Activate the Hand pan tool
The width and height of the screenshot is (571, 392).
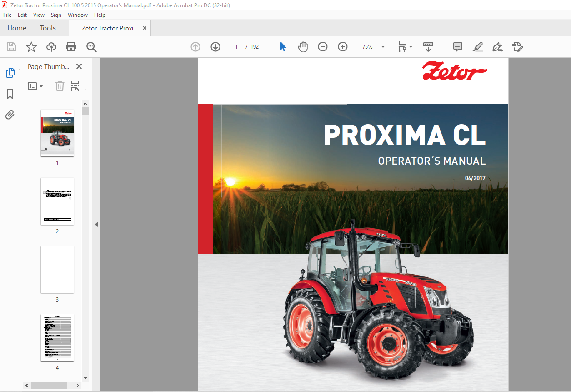303,47
